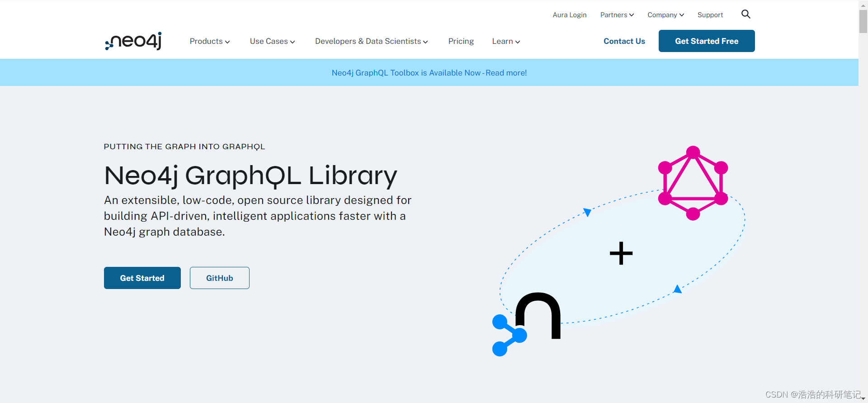Viewport: 868px width, 403px height.
Task: Go to the neo4j logo homepage
Action: click(x=133, y=41)
